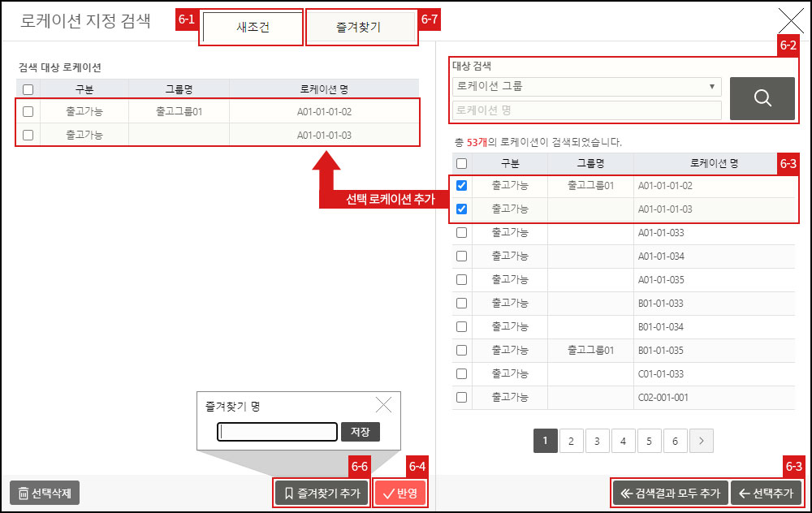This screenshot has width=812, height=513.
Task: Check the select-all checkbox above search results
Action: [461, 162]
